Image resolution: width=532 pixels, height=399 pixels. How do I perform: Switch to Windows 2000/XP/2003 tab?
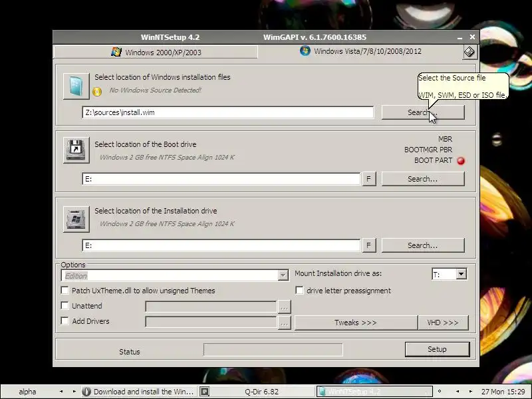click(x=156, y=53)
